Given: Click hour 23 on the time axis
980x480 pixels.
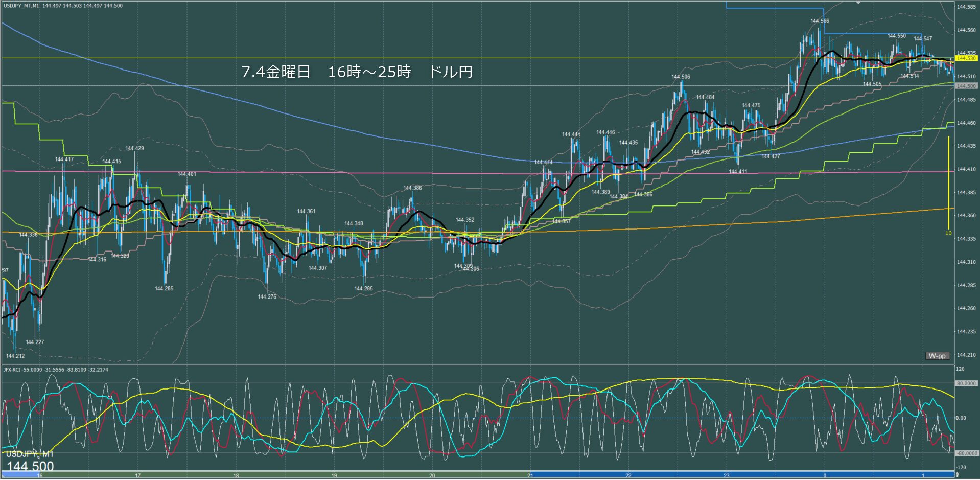Looking at the screenshot, I should point(727,476).
